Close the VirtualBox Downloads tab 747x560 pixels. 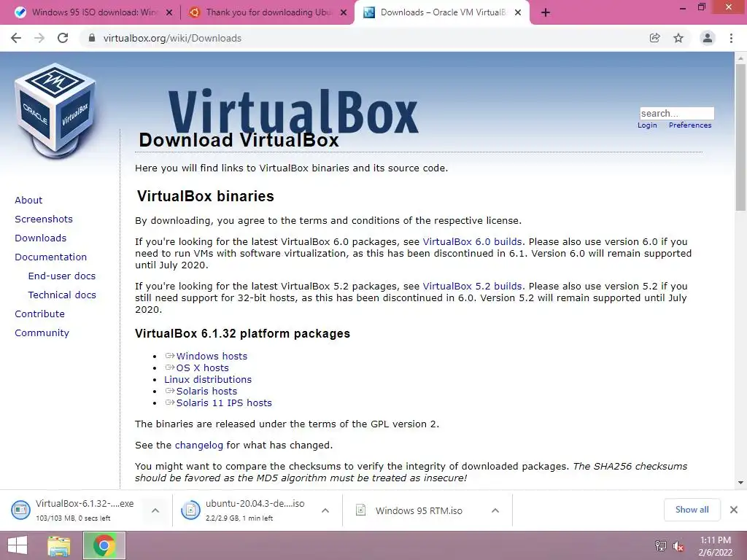coord(518,13)
